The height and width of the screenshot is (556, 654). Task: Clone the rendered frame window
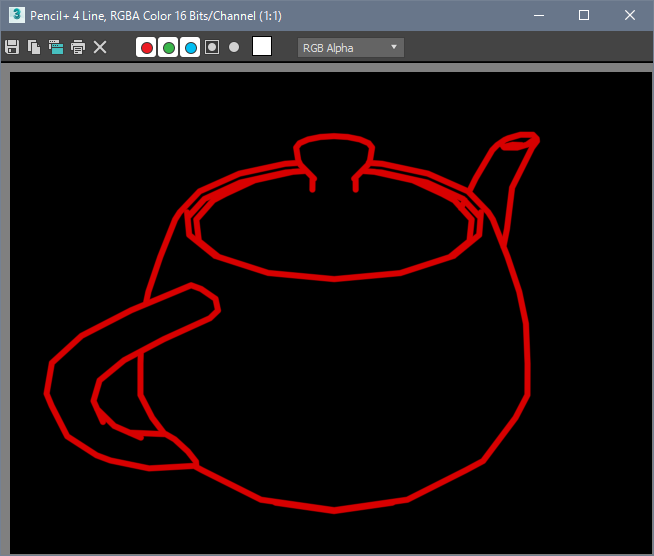click(x=55, y=47)
